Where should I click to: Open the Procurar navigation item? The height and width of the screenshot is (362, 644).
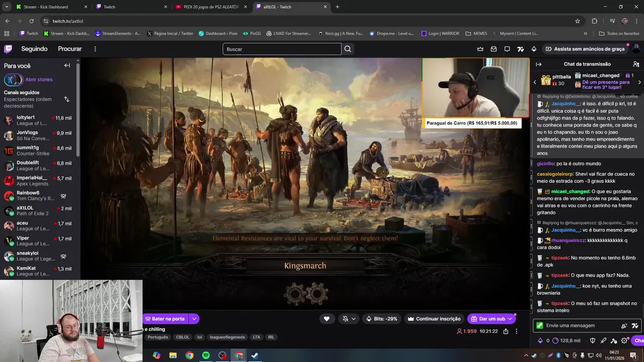click(x=70, y=49)
